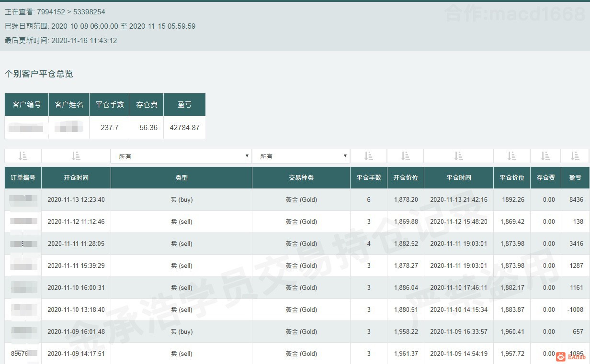Select open price 1,958.22
The image size is (590, 364).
[x=406, y=331]
